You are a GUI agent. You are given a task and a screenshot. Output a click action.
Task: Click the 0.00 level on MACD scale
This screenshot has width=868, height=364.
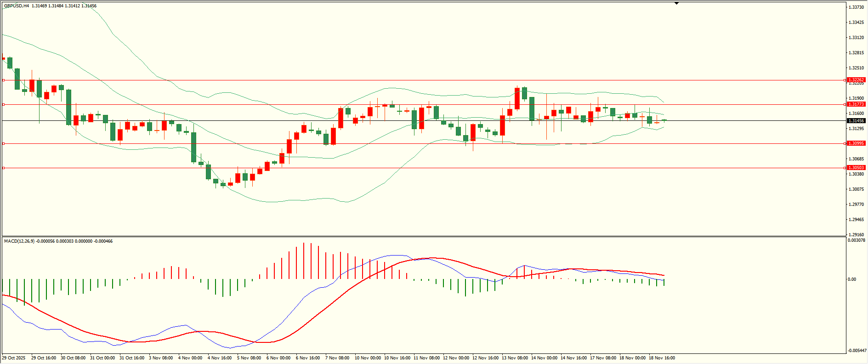coord(851,279)
